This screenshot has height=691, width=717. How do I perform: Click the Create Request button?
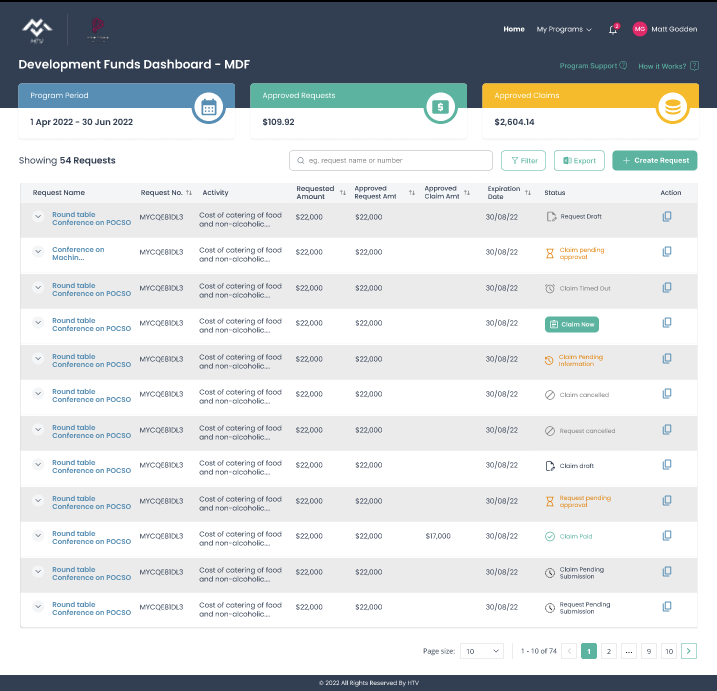(655, 160)
